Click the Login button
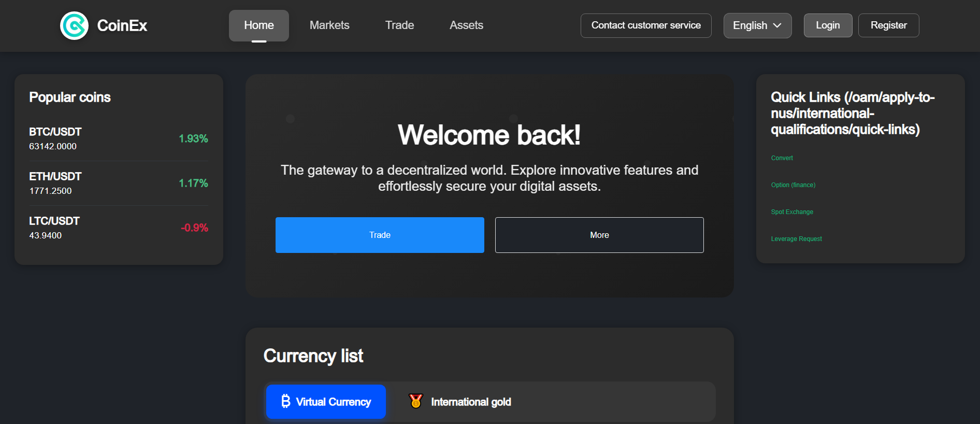The width and height of the screenshot is (980, 424). 828,25
